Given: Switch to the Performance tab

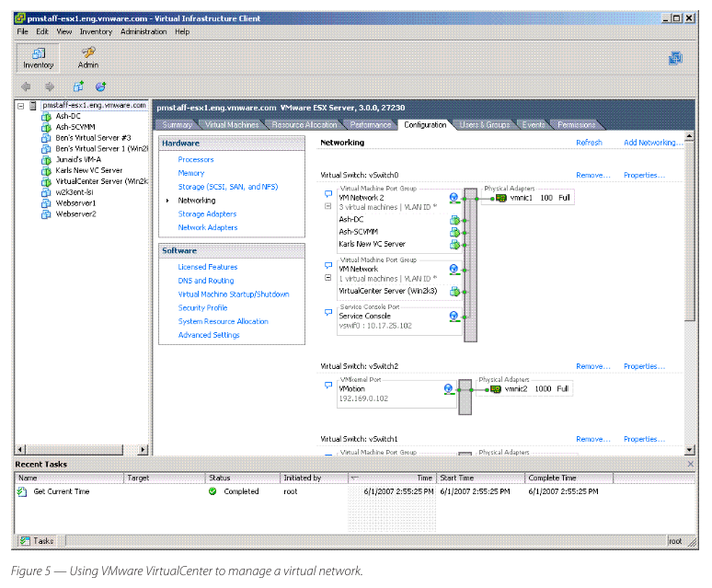Looking at the screenshot, I should (370, 125).
